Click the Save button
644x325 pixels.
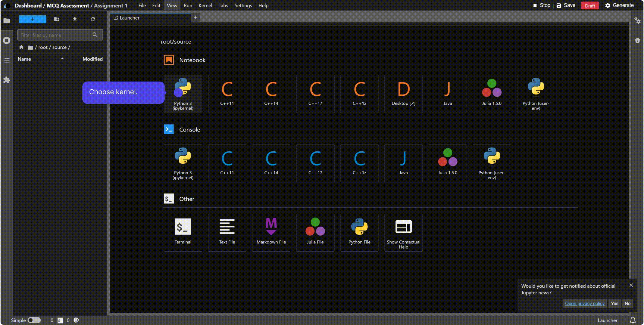click(x=566, y=5)
